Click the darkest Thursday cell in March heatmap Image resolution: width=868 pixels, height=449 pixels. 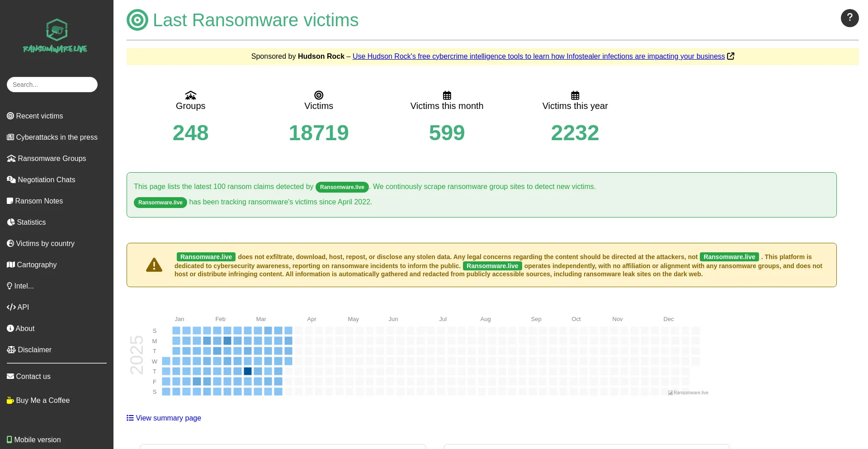coord(248,371)
